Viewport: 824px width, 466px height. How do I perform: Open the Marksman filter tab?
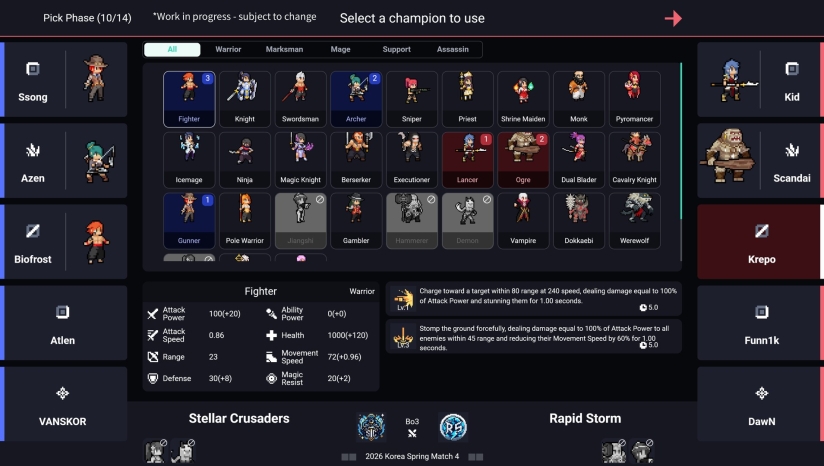coord(284,49)
